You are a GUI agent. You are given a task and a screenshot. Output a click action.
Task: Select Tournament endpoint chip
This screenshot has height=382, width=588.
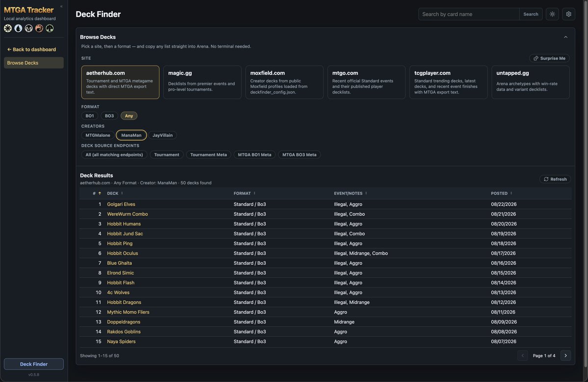pyautogui.click(x=167, y=155)
